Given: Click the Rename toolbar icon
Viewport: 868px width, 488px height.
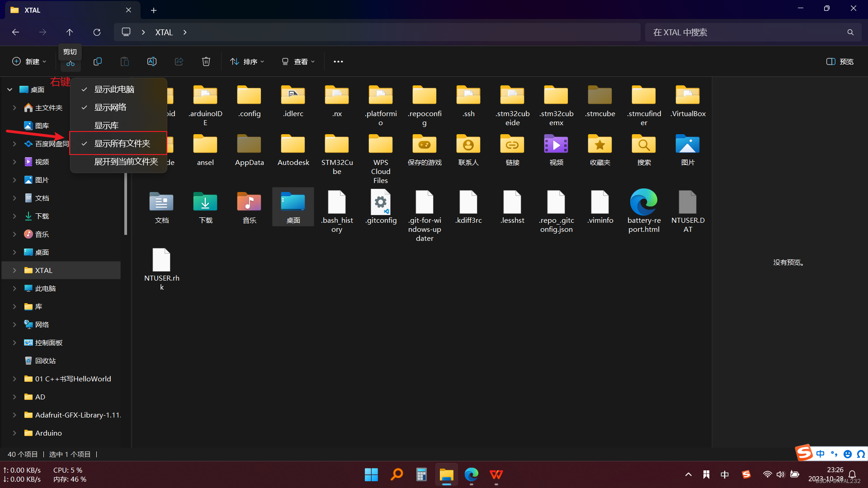Looking at the screenshot, I should (x=152, y=61).
